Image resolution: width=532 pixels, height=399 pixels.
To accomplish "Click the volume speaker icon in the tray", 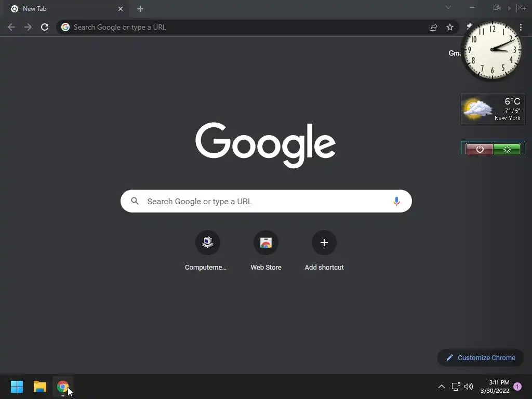I will [469, 387].
